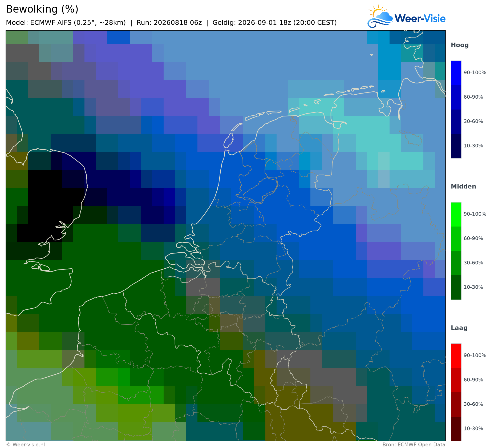Select the Hoog 60-90% blue swatch
This screenshot has height=448, width=486.
456,97
